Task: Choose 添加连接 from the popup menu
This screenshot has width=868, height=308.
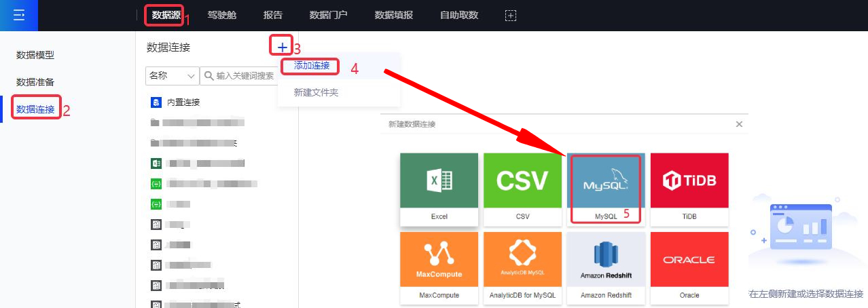Action: pos(312,66)
